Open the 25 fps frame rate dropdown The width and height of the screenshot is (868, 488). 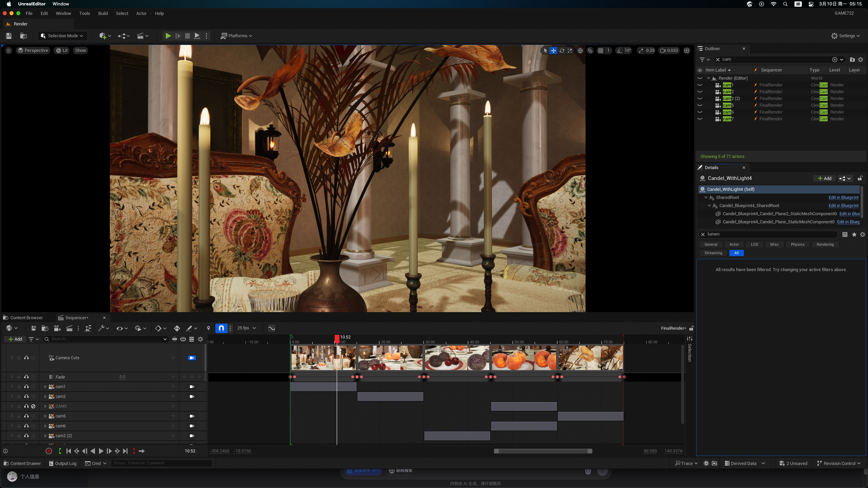246,328
